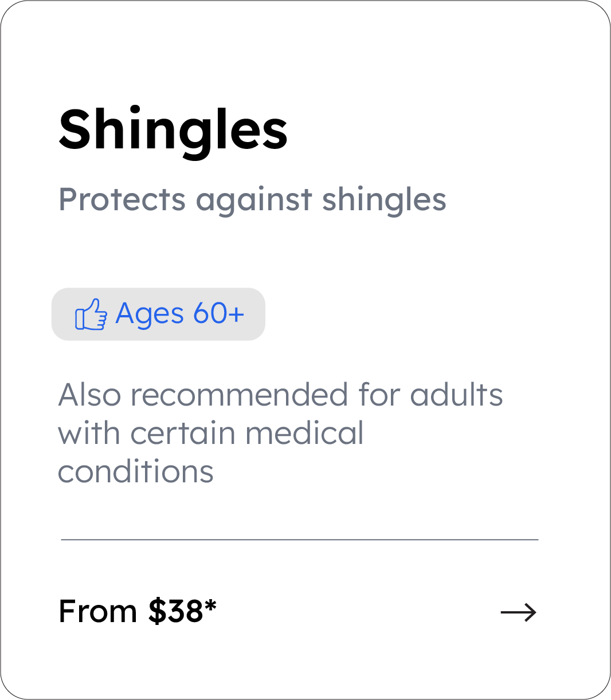This screenshot has height=700, width=611.
Task: Click the "Also recommended for adults" text line
Action: [x=280, y=395]
